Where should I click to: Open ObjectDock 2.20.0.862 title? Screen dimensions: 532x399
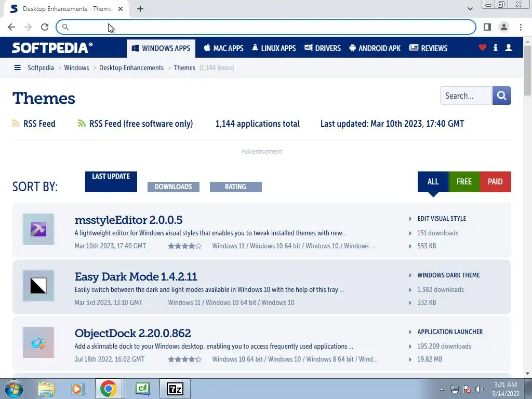[x=132, y=333]
